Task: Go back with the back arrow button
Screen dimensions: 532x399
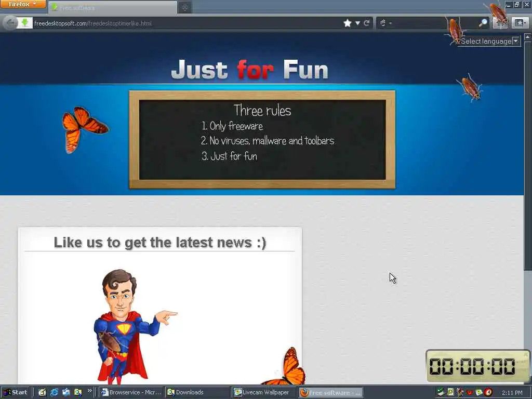Action: coord(10,23)
